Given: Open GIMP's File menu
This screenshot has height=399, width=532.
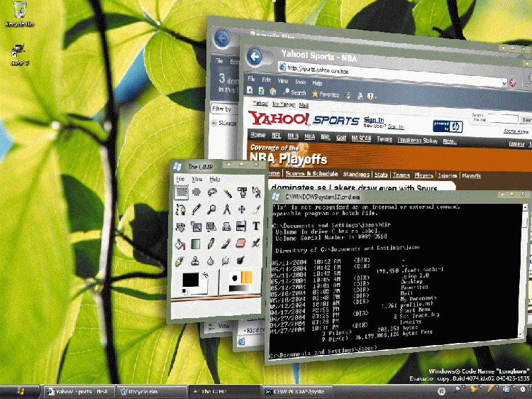Looking at the screenshot, I should coord(180,179).
